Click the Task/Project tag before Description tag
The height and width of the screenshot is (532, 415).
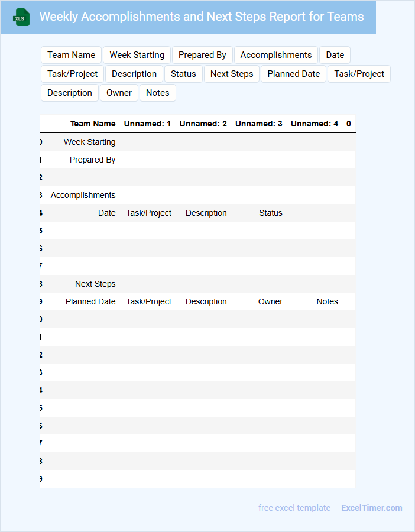72,74
